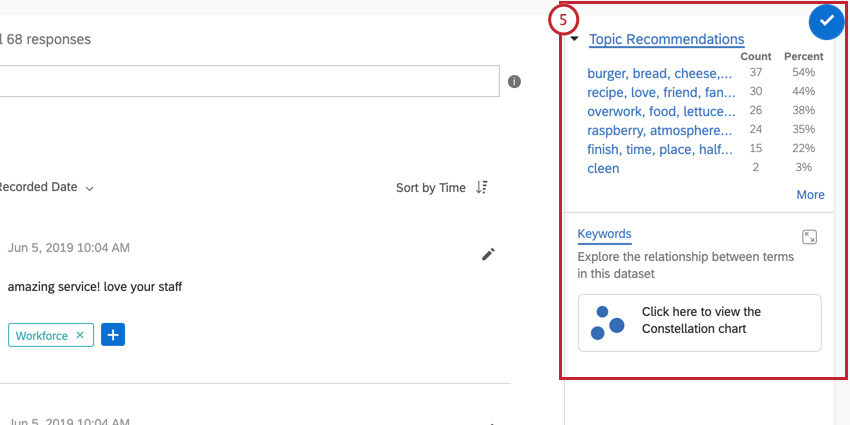Image resolution: width=850 pixels, height=425 pixels.
Task: Click here to view the Constellation chart
Action: 699,323
